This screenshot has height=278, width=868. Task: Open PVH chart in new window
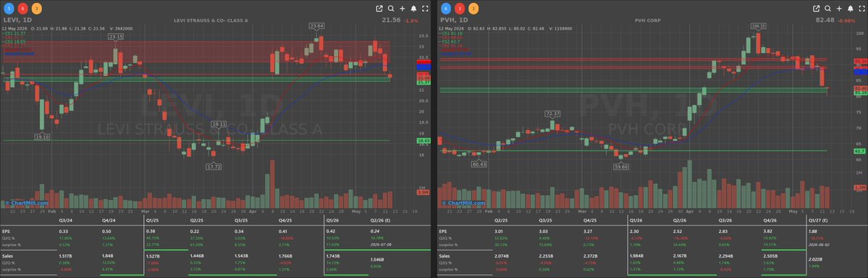pyautogui.click(x=816, y=8)
